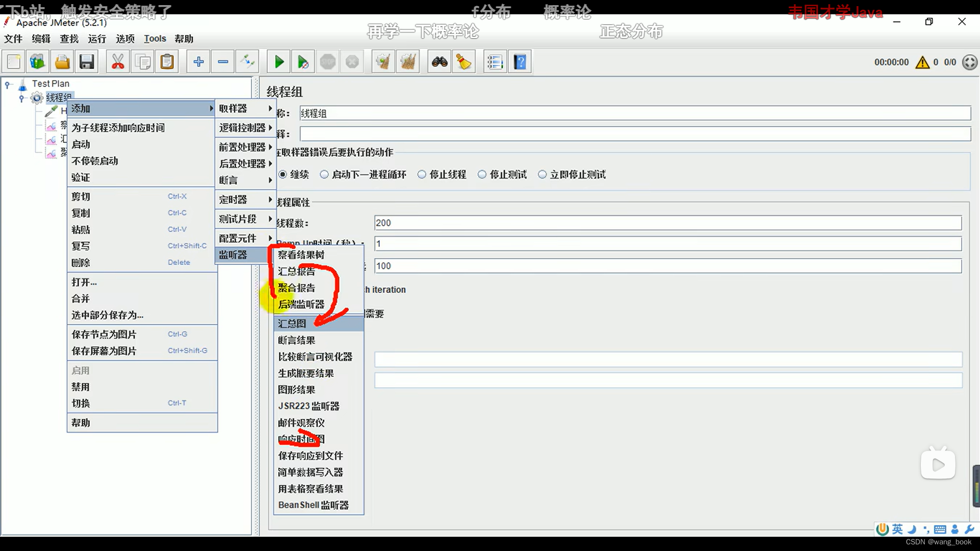Screen dimensions: 980x551
Task: Choose 图形结果 listener
Action: tap(318, 390)
